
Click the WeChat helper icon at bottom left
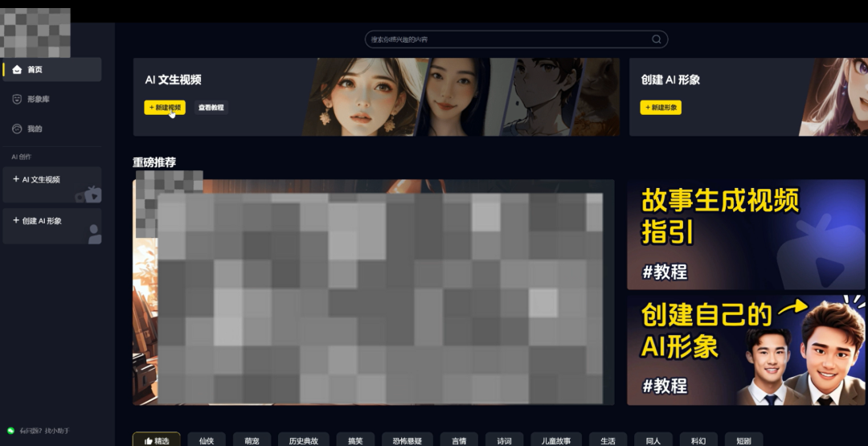point(10,431)
